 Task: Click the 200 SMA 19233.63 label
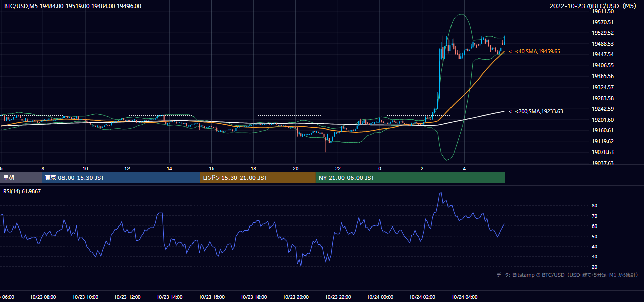[536, 111]
